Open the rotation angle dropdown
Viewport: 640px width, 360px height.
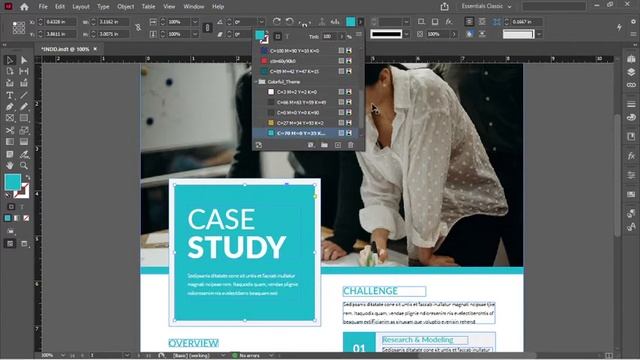[x=262, y=22]
